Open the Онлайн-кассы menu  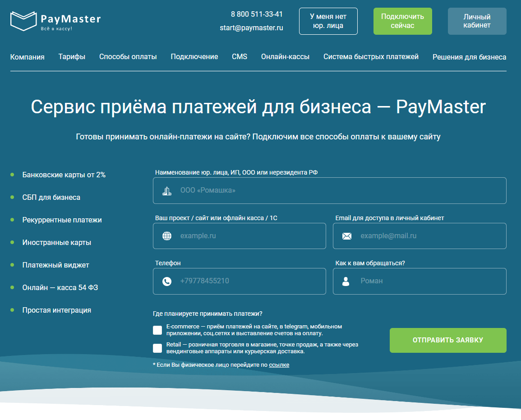point(286,57)
